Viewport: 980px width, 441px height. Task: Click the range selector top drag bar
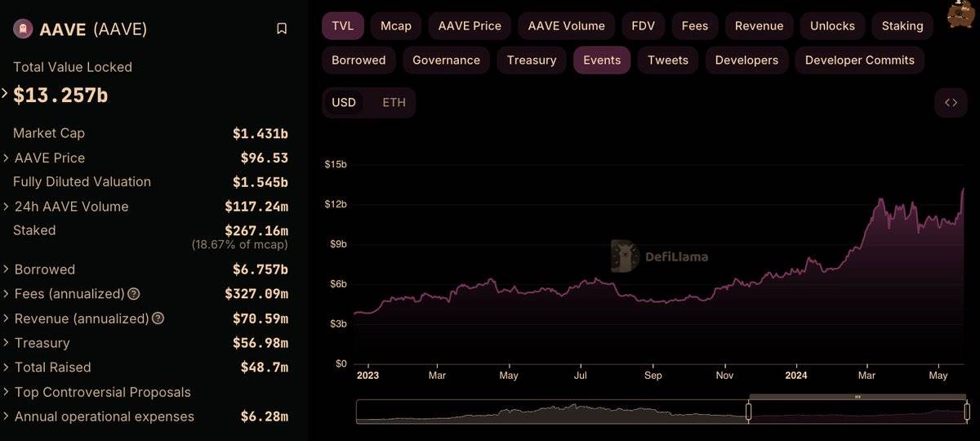857,397
